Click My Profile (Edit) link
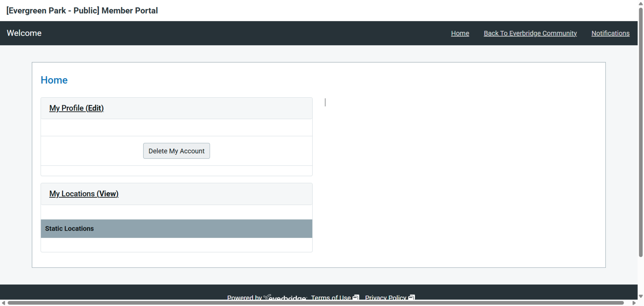This screenshot has width=644, height=306. pyautogui.click(x=76, y=108)
